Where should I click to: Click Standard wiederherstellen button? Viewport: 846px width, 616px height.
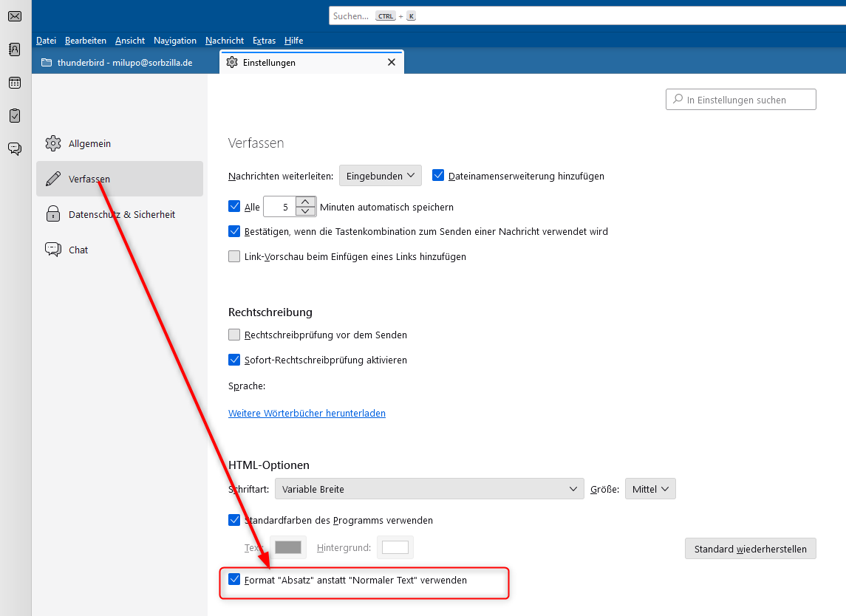pyautogui.click(x=750, y=549)
